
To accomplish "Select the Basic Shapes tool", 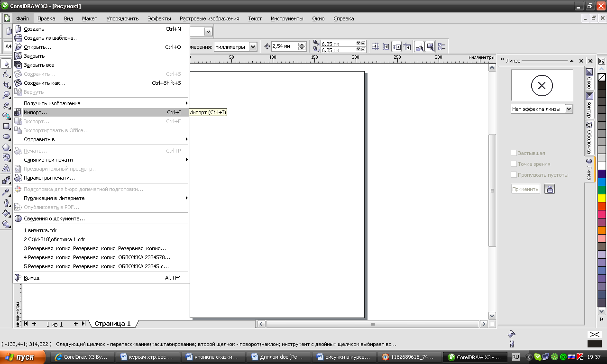I will tap(6, 157).
